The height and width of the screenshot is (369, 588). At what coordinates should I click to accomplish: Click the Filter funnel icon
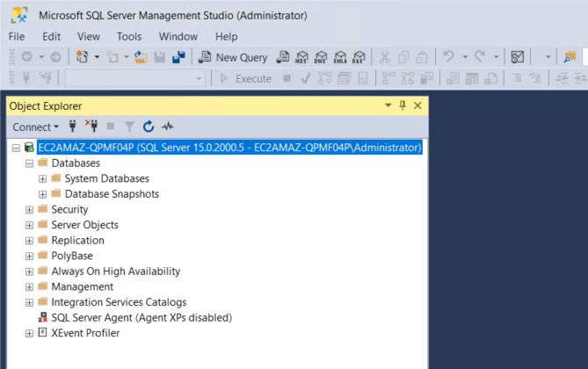129,127
